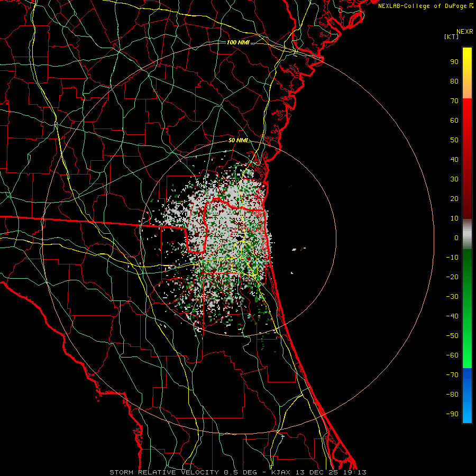The height and width of the screenshot is (476, 476).
Task: Click the -20 value on the color scale
Action: pyautogui.click(x=452, y=277)
